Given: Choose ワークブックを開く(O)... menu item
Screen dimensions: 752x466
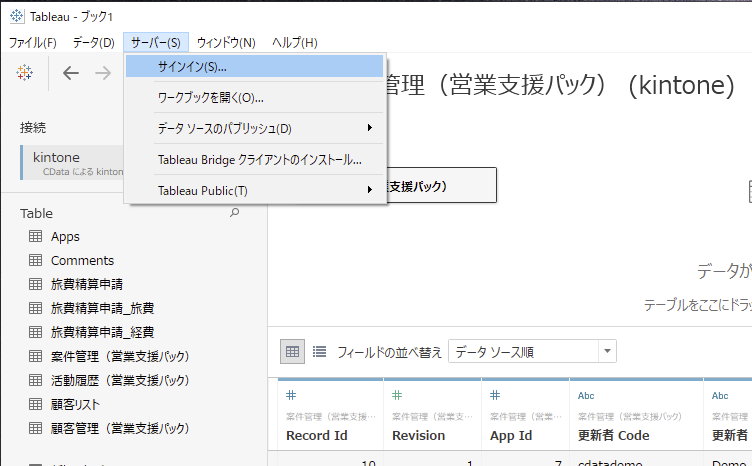Looking at the screenshot, I should tap(255, 98).
